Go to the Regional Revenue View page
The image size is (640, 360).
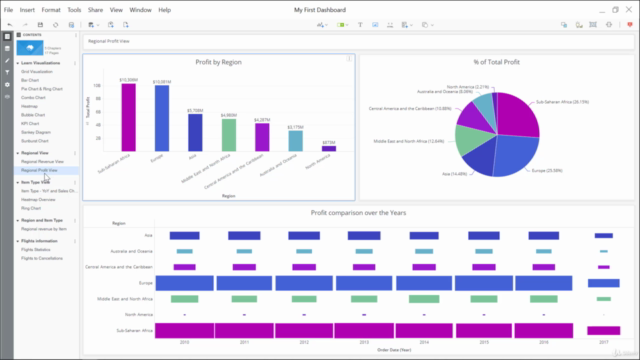point(42,162)
